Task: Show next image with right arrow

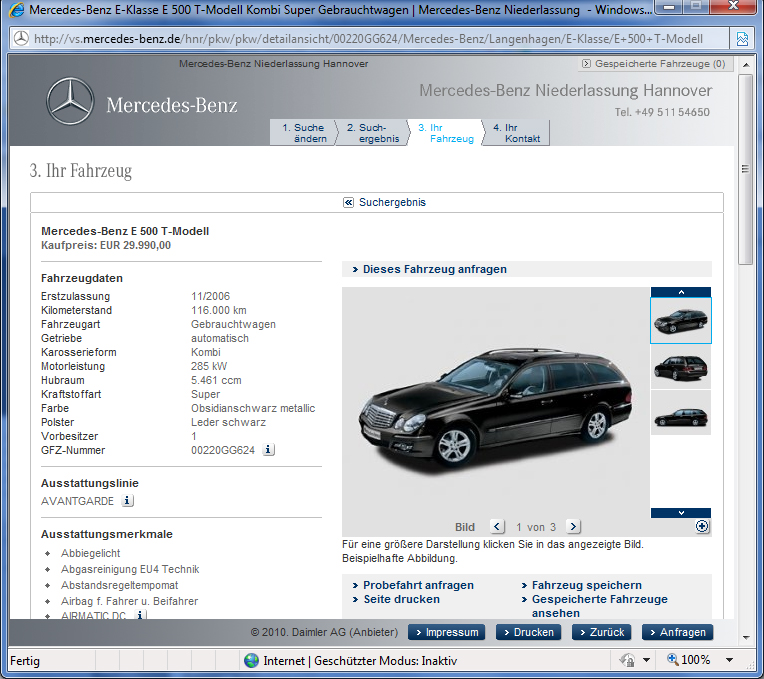Action: click(573, 527)
